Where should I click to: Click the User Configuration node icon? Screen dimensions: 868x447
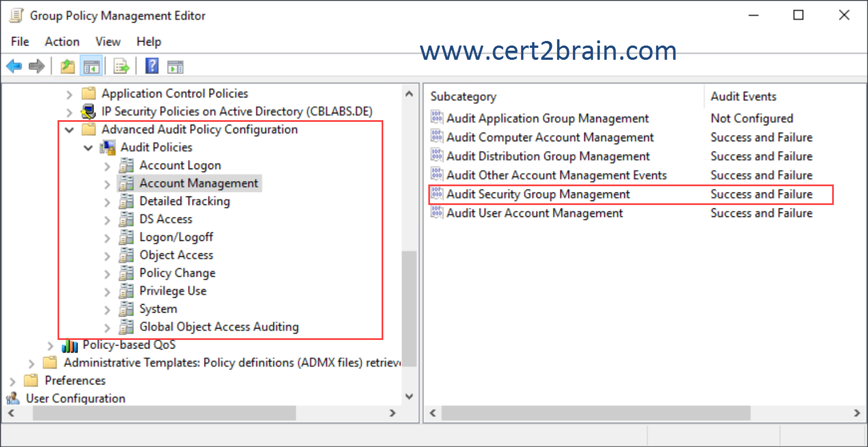coord(13,399)
